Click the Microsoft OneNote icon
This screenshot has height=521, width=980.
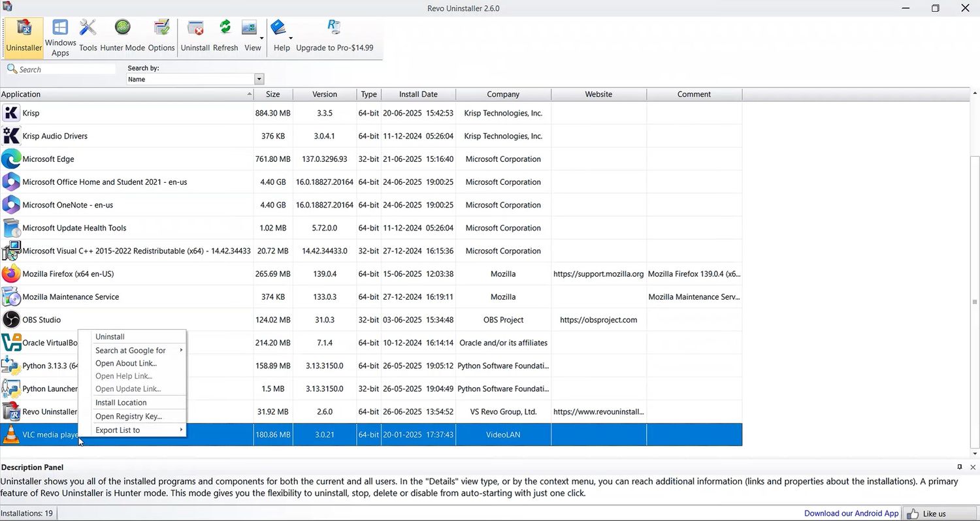point(11,204)
